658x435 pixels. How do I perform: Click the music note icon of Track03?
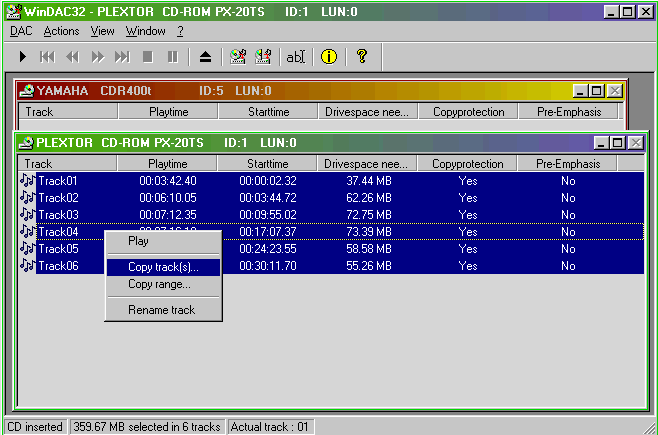pos(28,215)
